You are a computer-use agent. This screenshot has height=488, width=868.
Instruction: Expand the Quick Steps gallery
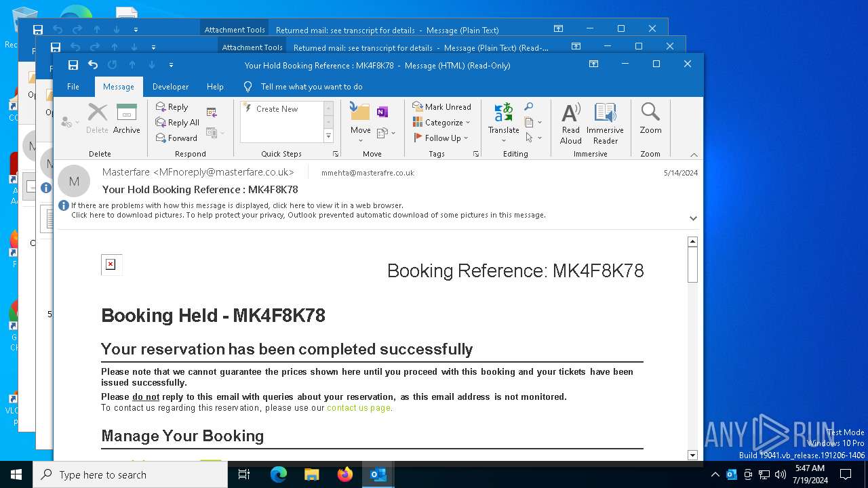[328, 136]
